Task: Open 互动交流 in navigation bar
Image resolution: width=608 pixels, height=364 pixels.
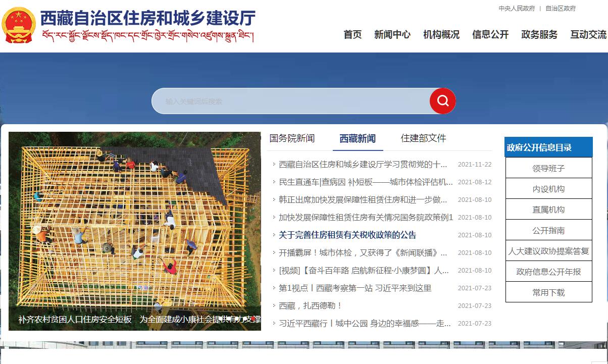Action: (x=588, y=35)
